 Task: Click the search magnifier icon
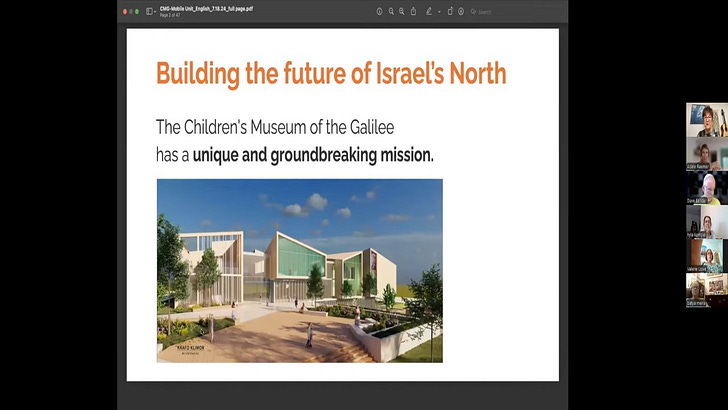(473, 12)
